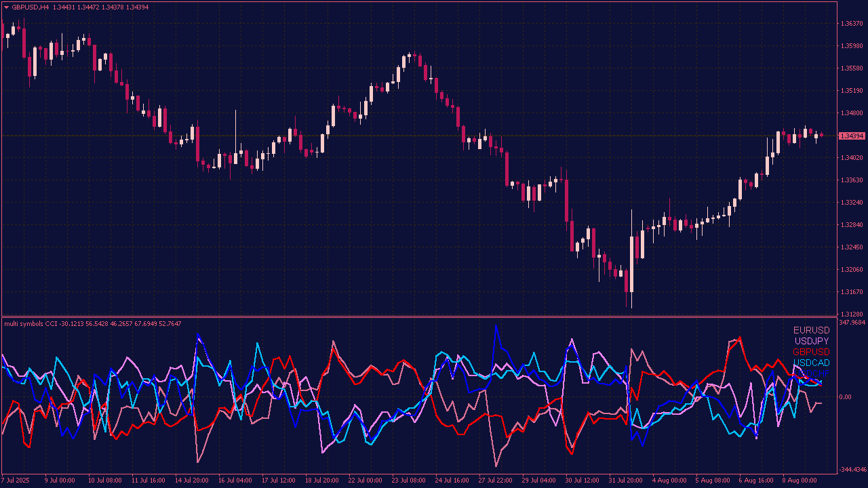Click the 347.9684 indicator scale maximum
The height and width of the screenshot is (488, 868).
pos(852,323)
